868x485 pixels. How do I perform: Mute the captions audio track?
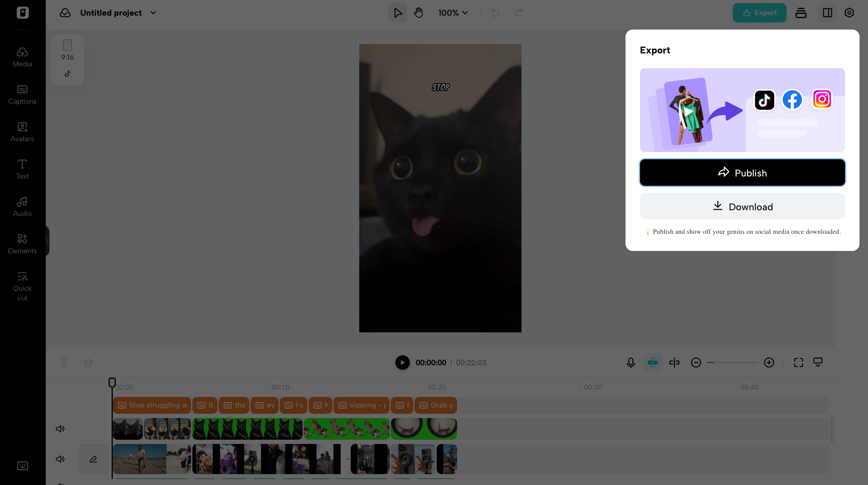(x=60, y=429)
